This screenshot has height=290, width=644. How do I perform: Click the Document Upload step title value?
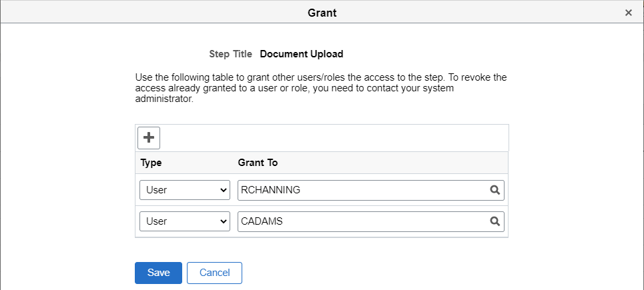[x=302, y=54]
